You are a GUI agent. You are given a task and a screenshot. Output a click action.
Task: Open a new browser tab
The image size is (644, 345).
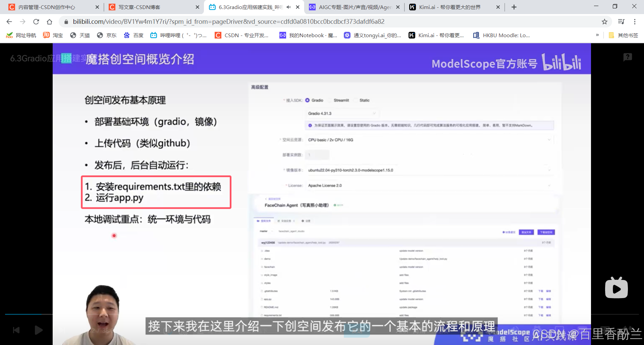(x=514, y=7)
